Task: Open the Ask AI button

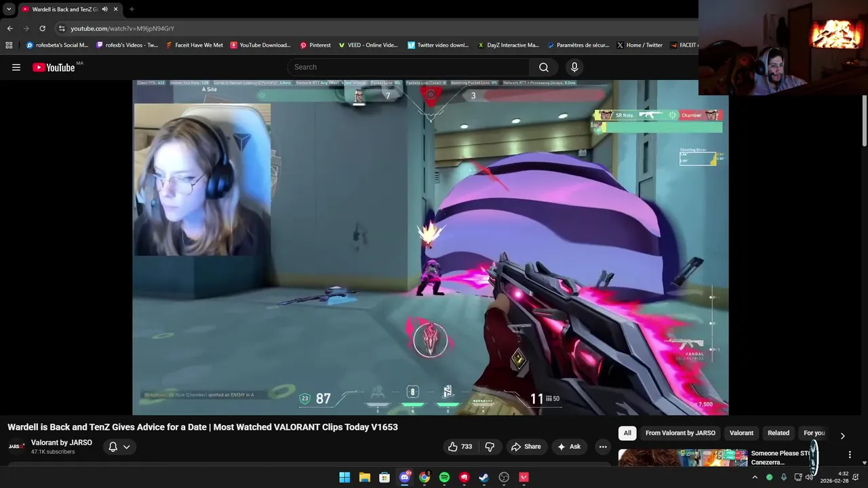Action: 568,447
